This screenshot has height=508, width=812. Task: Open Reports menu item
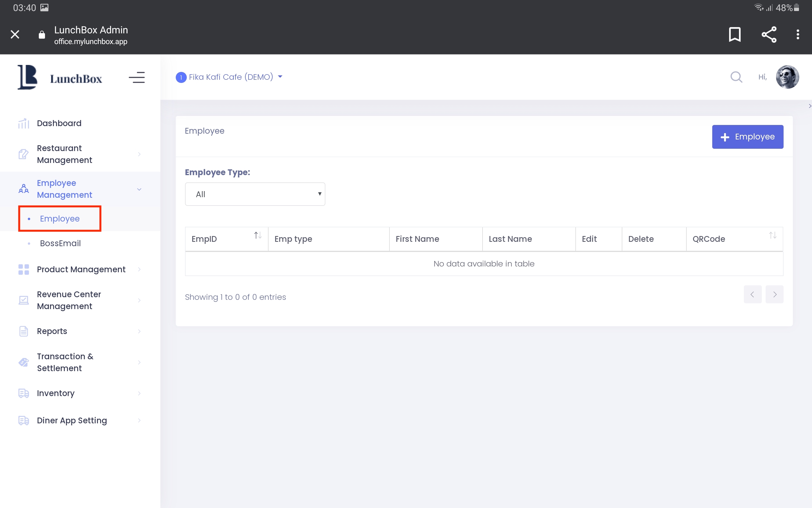click(52, 331)
